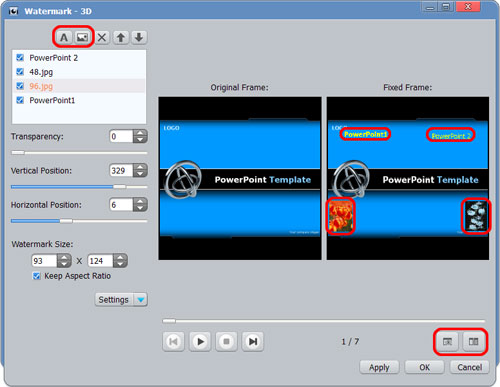Image resolution: width=500 pixels, height=387 pixels.
Task: Uncheck the 96.jpg watermark checkbox
Action: click(20, 86)
